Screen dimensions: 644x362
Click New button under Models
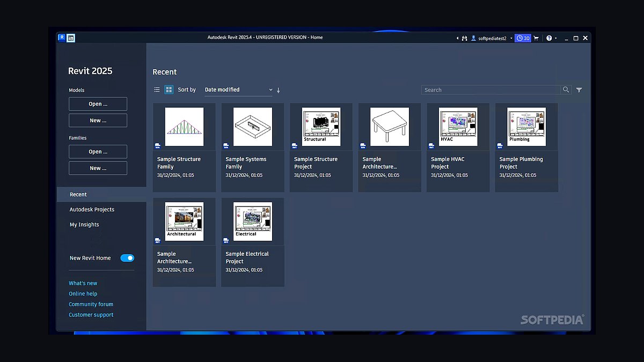pyautogui.click(x=98, y=121)
